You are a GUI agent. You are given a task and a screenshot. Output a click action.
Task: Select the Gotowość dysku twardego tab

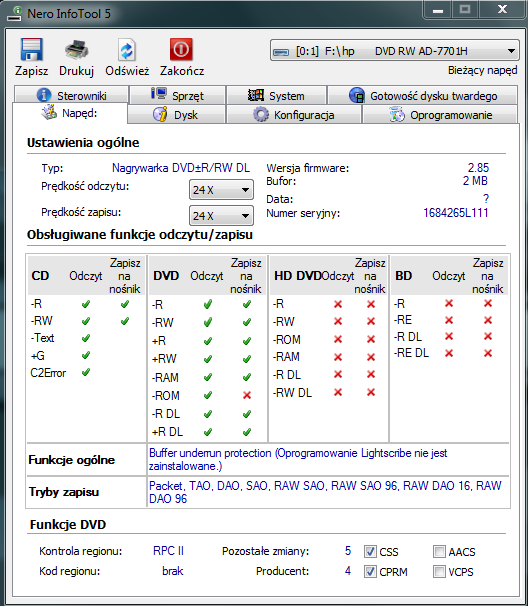[422, 95]
